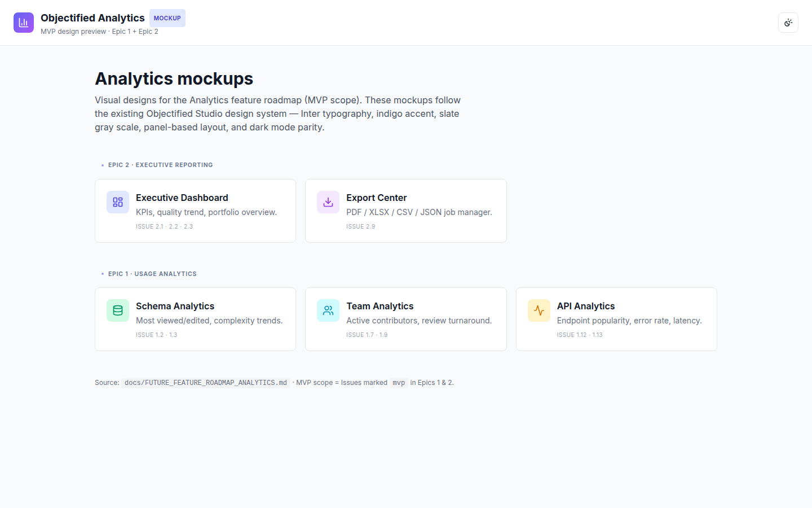Click the Analytics mockups page heading
This screenshot has height=508, width=812.
click(x=174, y=78)
